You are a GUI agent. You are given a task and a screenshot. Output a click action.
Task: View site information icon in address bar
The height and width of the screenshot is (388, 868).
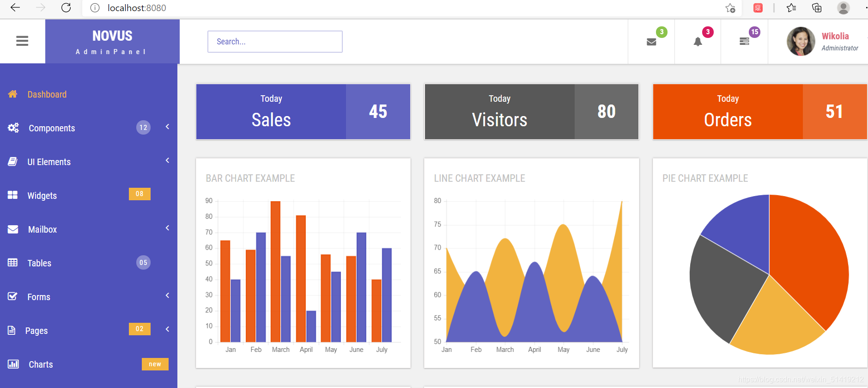pos(95,8)
